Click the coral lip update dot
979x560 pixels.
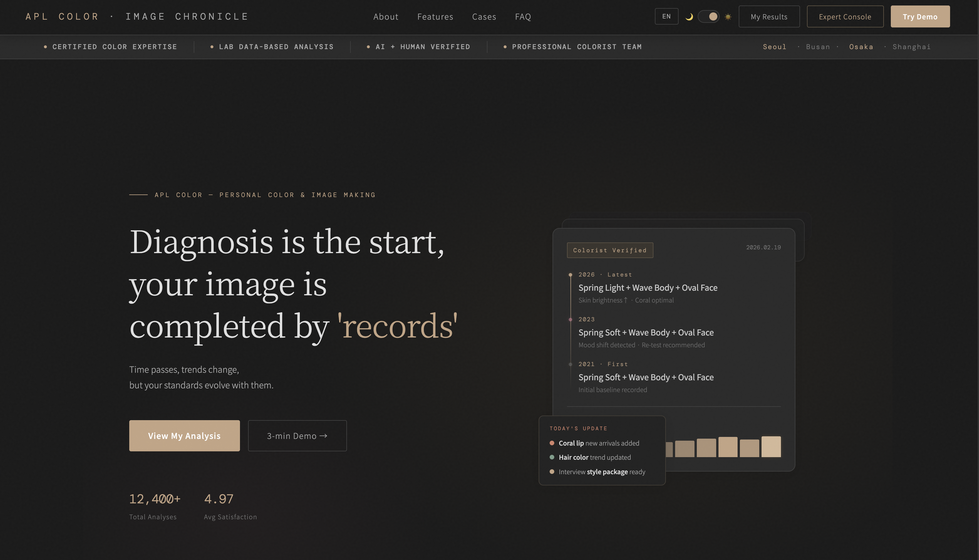(552, 443)
